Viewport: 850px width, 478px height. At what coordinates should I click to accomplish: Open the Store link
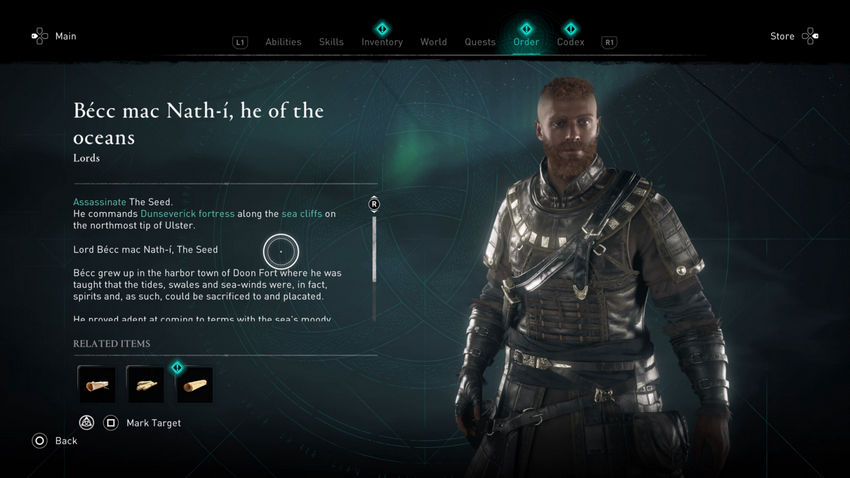782,36
